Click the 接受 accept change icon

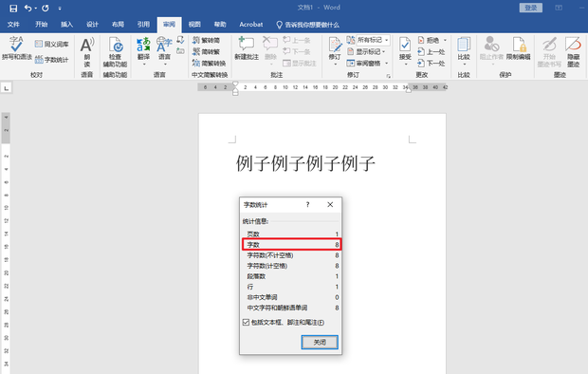point(405,45)
